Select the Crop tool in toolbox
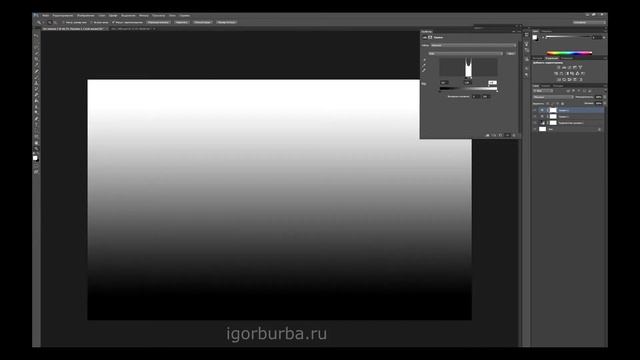The width and height of the screenshot is (640, 360). click(36, 59)
